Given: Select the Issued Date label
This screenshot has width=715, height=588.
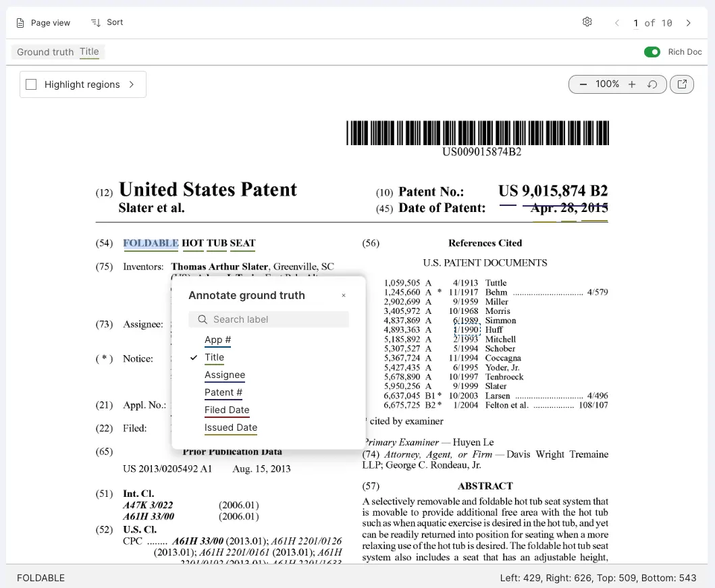Looking at the screenshot, I should click(231, 427).
